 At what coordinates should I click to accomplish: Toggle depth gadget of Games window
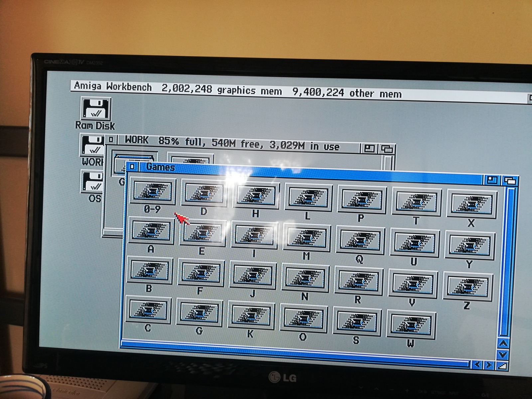pos(510,181)
